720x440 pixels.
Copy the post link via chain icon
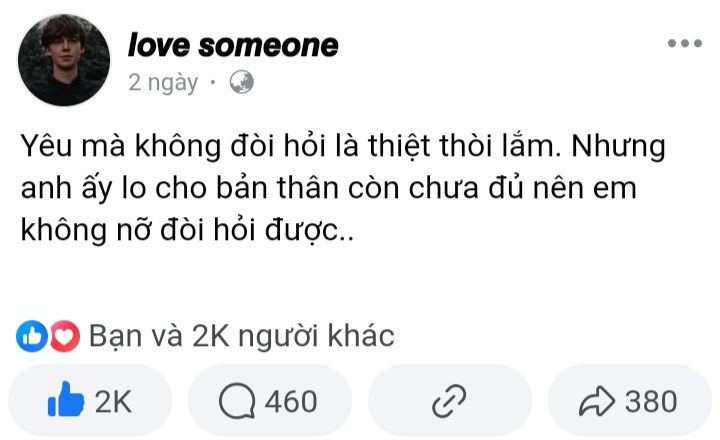point(450,401)
